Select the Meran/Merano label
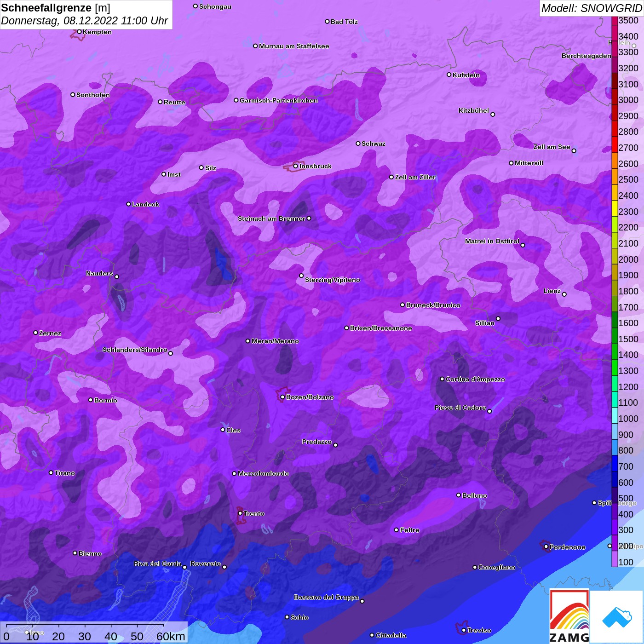 275,341
